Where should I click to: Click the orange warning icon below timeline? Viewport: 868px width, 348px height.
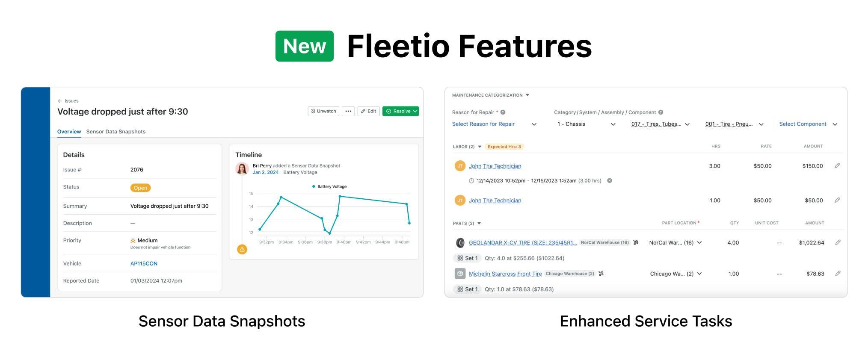(x=242, y=249)
